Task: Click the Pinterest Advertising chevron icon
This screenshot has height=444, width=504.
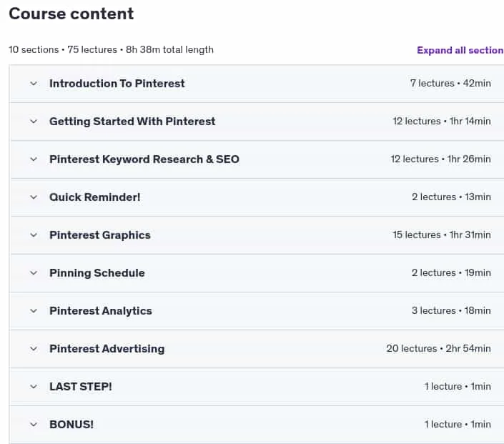Action: (34, 349)
